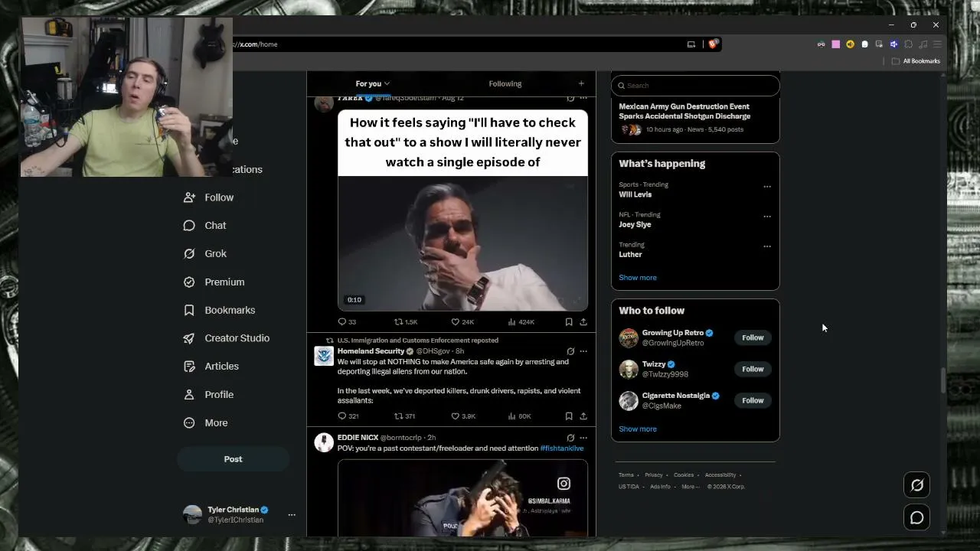The image size is (980, 551).
Task: Expand the For you feed chevron
Action: [x=387, y=83]
